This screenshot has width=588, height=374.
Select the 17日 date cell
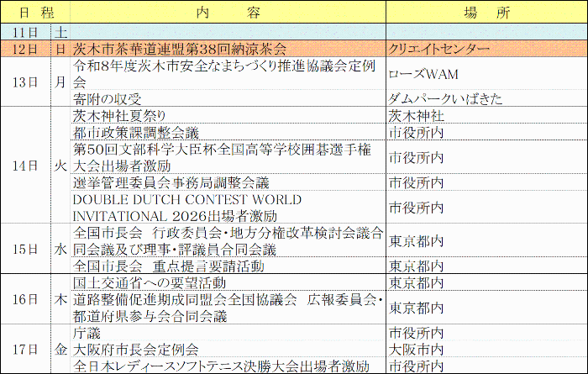pos(25,349)
